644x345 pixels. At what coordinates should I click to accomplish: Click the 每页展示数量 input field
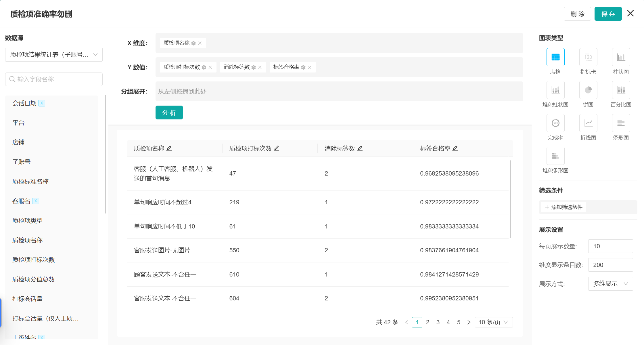click(x=610, y=246)
